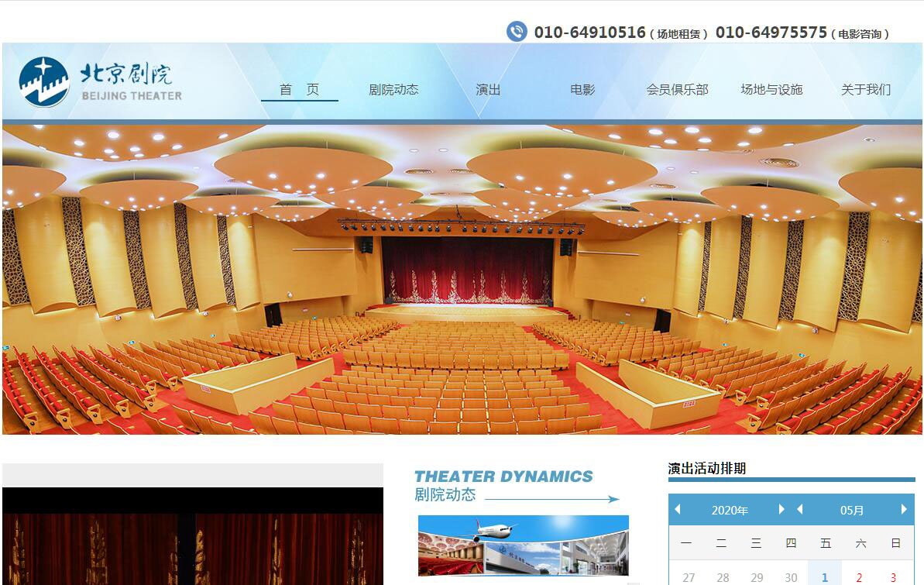Viewport: 924px width, 585px height.
Task: Select date 2 in the calendar
Action: 859,577
